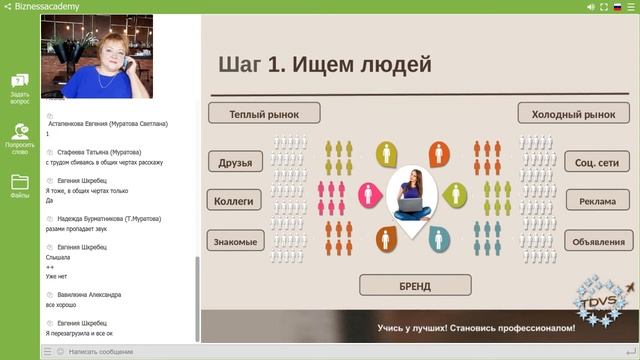Click the Теплый рынок box on slide
Viewport: 640px width, 360px height.
(264, 113)
